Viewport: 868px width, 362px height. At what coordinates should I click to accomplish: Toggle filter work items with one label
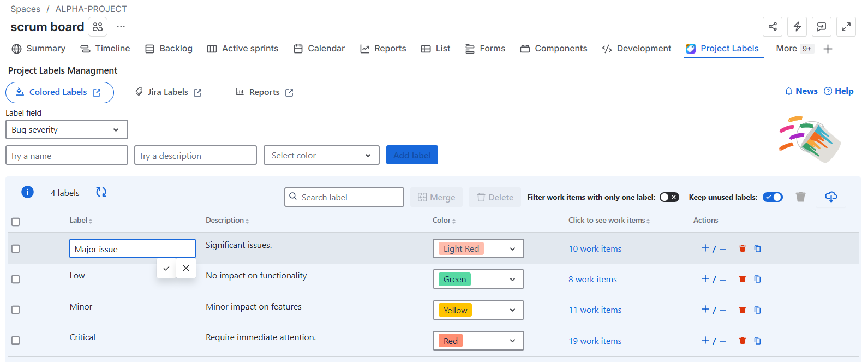(669, 197)
